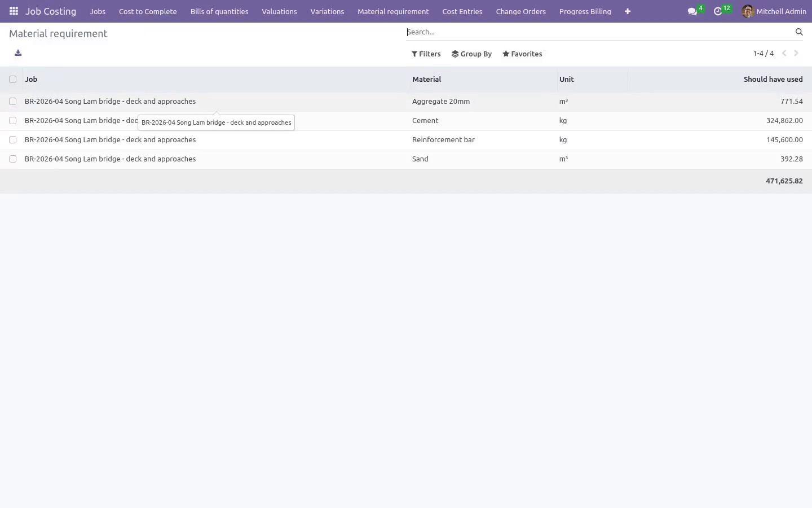
Task: Open the Change Orders menu
Action: 521,11
